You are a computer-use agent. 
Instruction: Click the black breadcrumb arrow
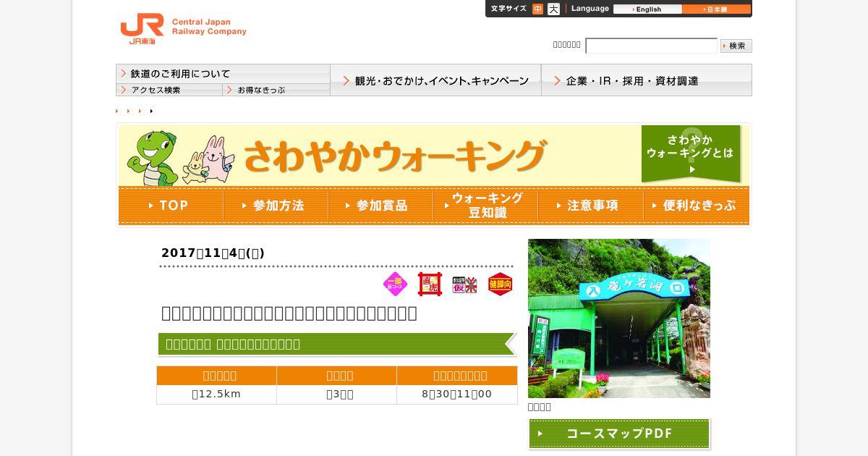[x=151, y=111]
